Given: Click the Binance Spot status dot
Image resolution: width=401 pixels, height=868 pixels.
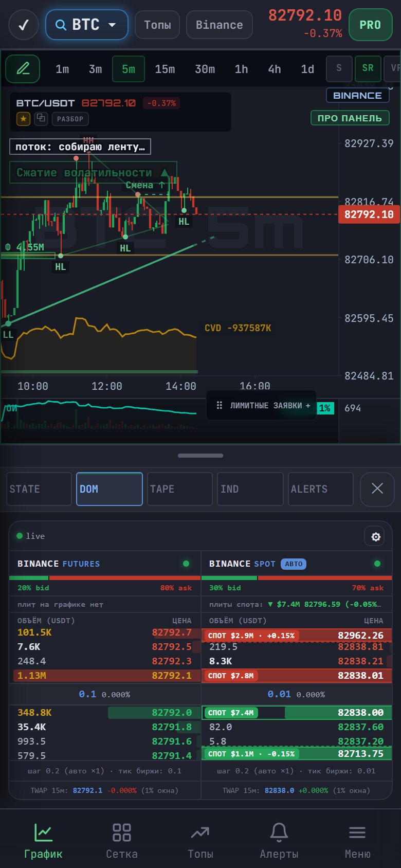Looking at the screenshot, I should coord(377,564).
